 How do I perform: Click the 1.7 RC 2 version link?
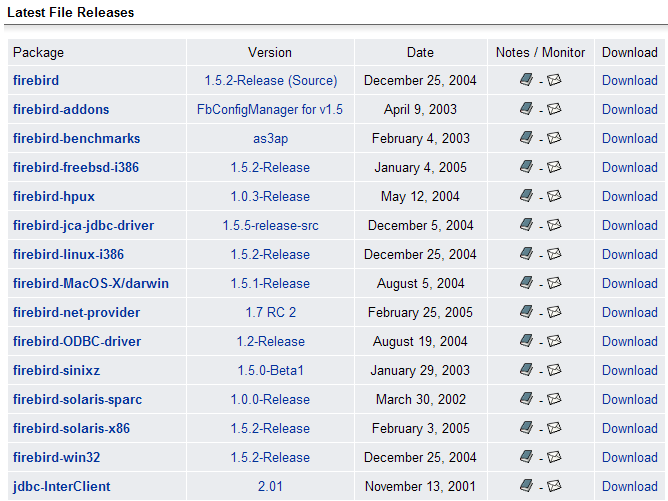tap(270, 312)
